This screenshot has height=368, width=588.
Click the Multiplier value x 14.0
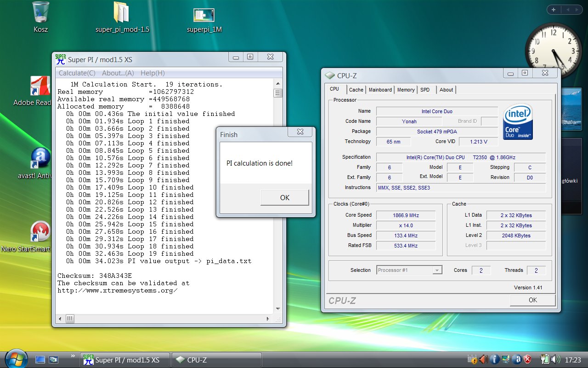[406, 225]
